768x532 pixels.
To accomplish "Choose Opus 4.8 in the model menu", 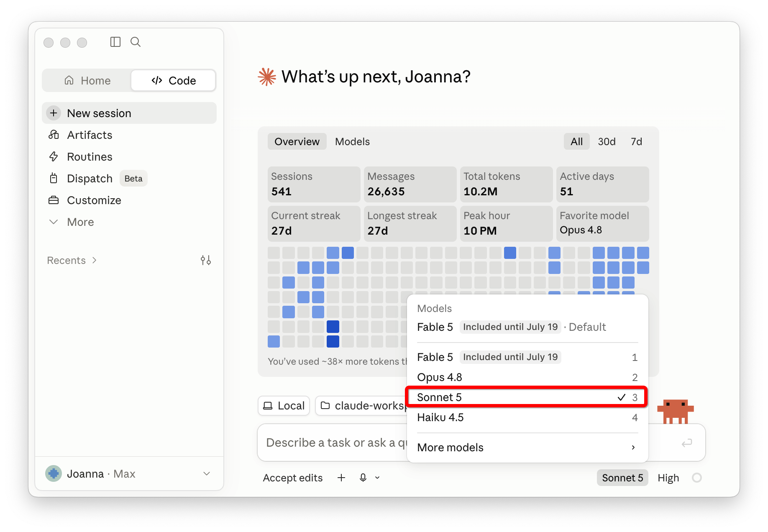I will [x=527, y=377].
